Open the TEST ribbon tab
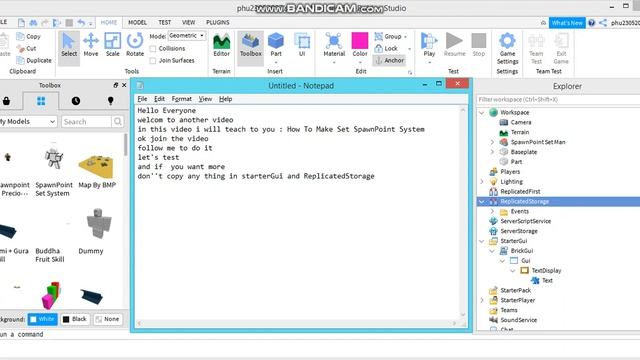 point(164,22)
